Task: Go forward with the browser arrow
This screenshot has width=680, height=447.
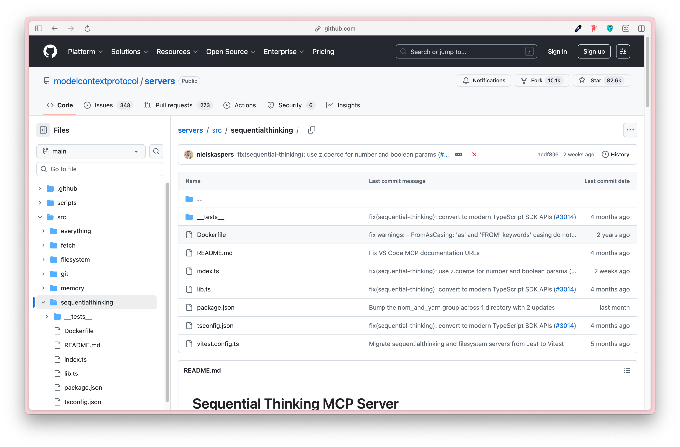Action: (x=71, y=29)
